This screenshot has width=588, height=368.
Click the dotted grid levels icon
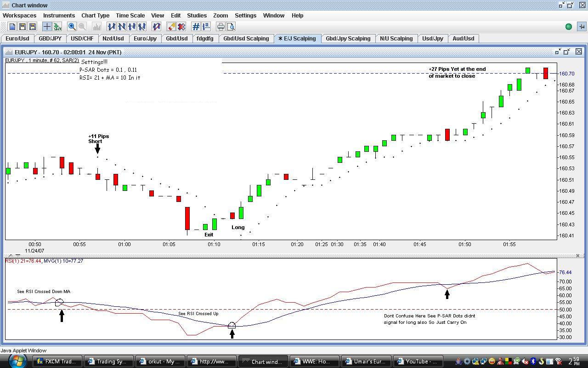tap(206, 27)
